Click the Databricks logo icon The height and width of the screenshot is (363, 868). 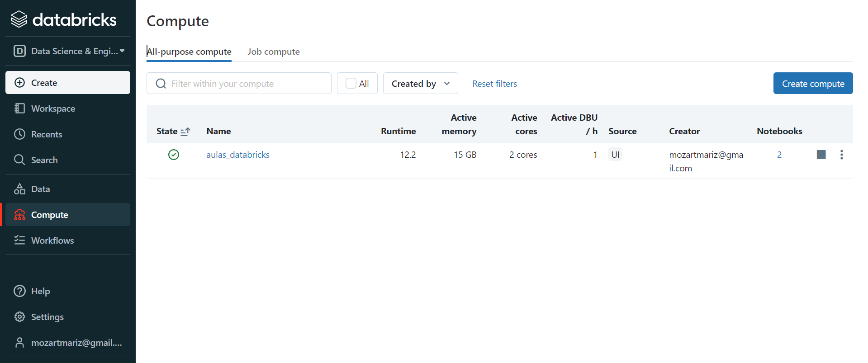(x=19, y=19)
